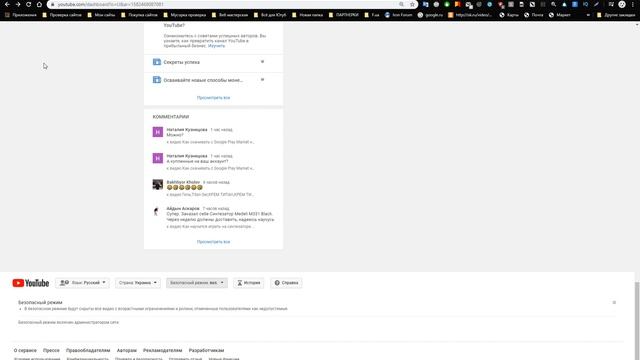This screenshot has height=360, width=640.
Task: Open the Новая папка bookmark folder
Action: 307,15
